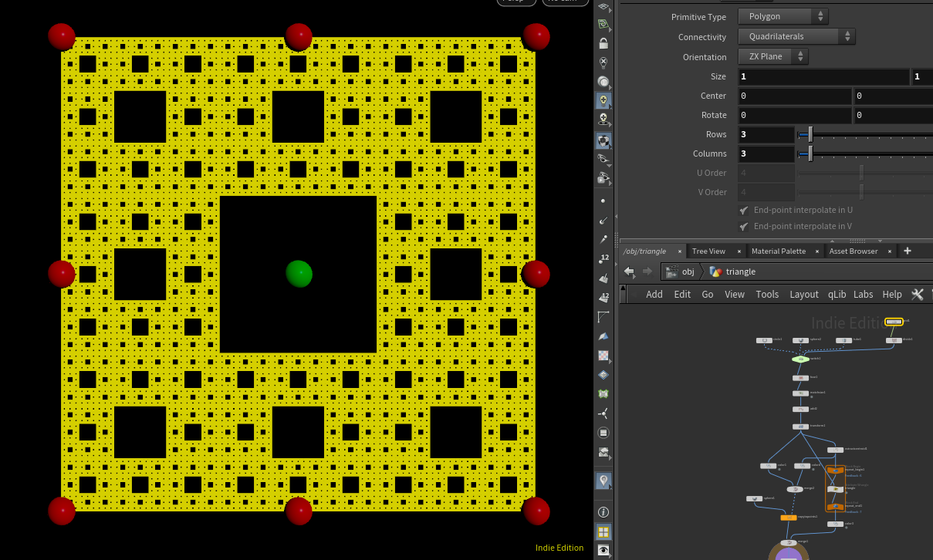
Task: Click the Columns value input field
Action: point(766,153)
